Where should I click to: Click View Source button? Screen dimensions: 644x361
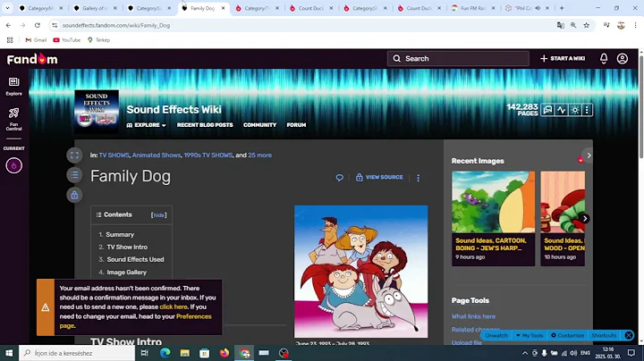(379, 177)
